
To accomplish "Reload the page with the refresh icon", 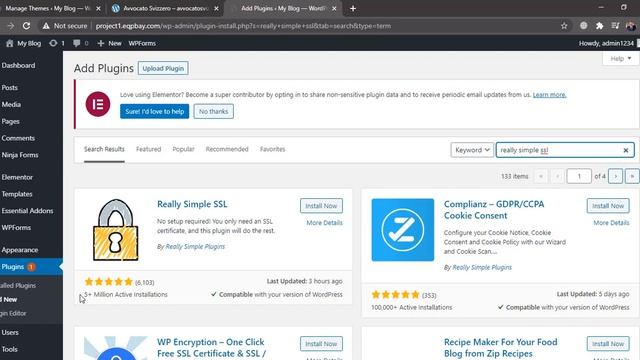I will pyautogui.click(x=26, y=26).
